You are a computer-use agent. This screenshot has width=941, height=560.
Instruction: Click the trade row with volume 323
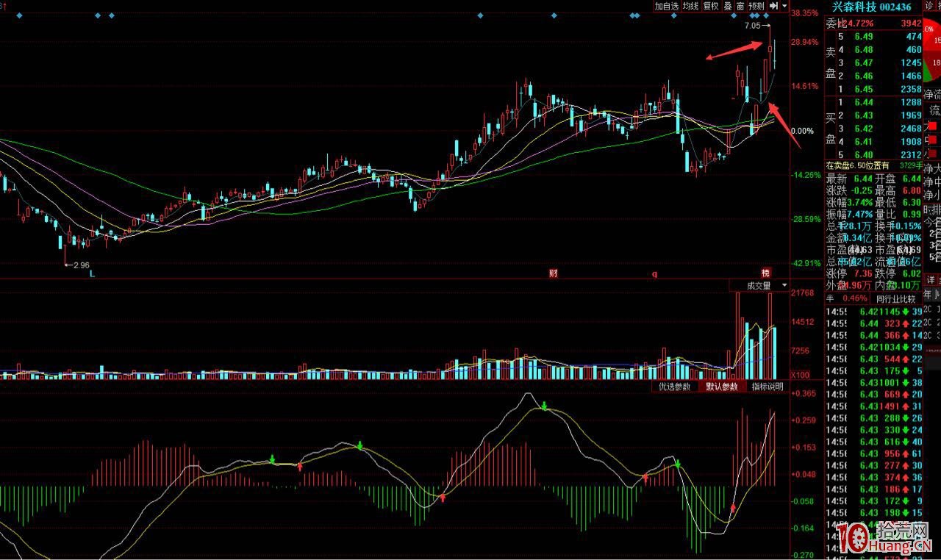pyautogui.click(x=874, y=323)
